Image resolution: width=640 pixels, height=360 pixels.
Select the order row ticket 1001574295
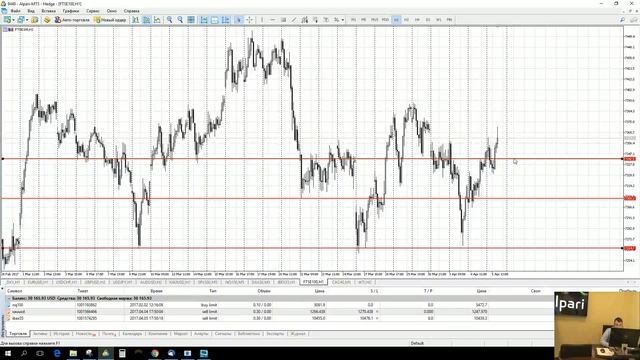(280, 318)
